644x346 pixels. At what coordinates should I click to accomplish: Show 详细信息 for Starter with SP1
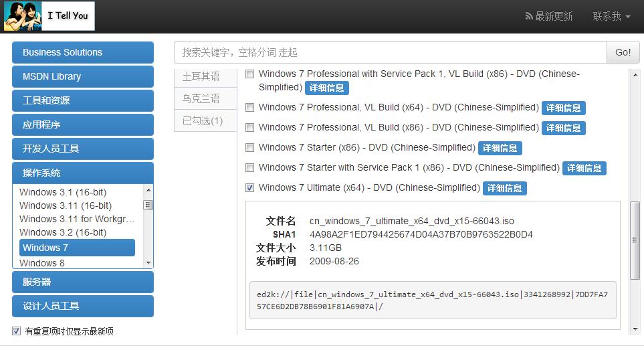coord(584,168)
